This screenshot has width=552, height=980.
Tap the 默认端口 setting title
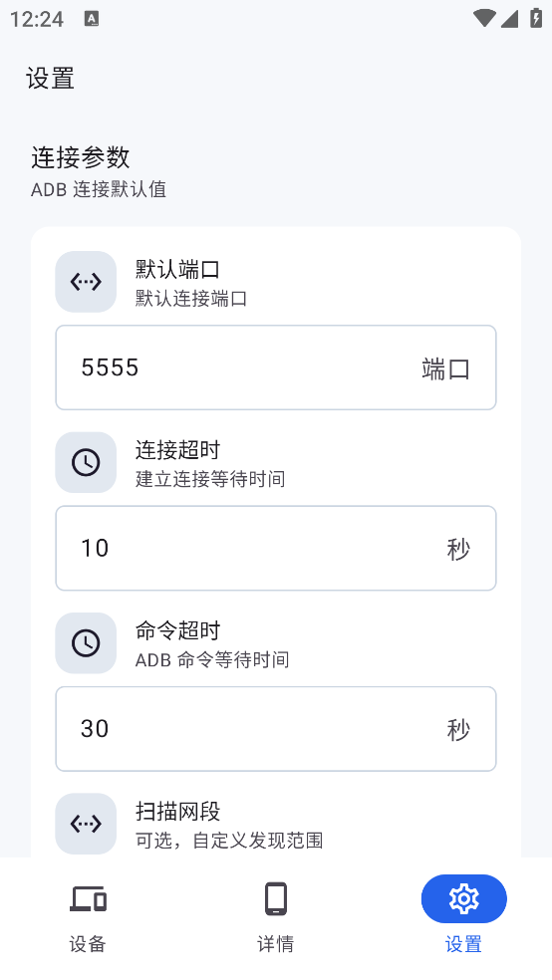pyautogui.click(x=178, y=270)
